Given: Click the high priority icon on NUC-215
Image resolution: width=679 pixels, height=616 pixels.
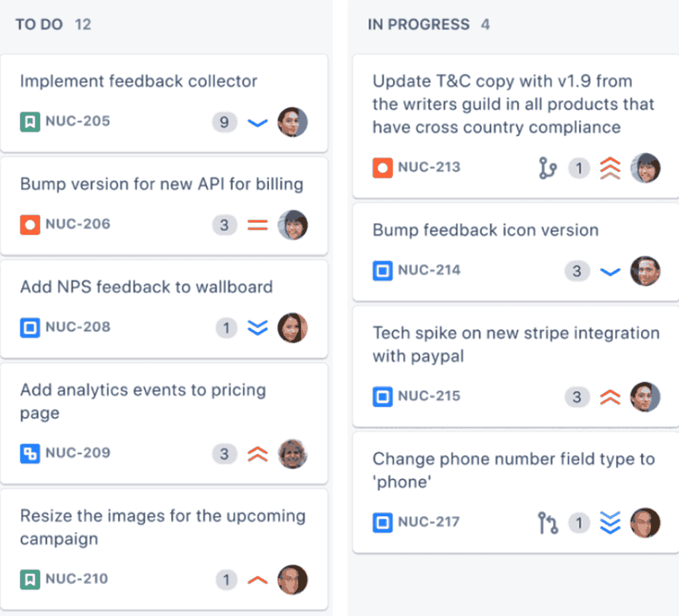Looking at the screenshot, I should pyautogui.click(x=610, y=396).
